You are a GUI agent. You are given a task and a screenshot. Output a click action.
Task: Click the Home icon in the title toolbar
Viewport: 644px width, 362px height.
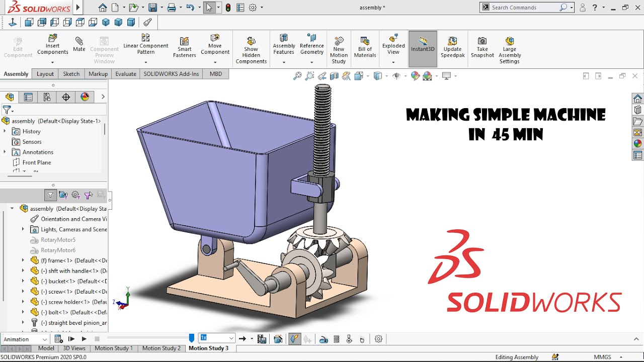[103, 8]
